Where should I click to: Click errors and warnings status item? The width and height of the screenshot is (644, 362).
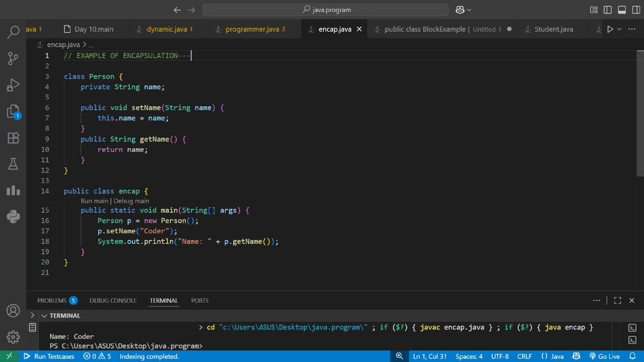(x=97, y=356)
